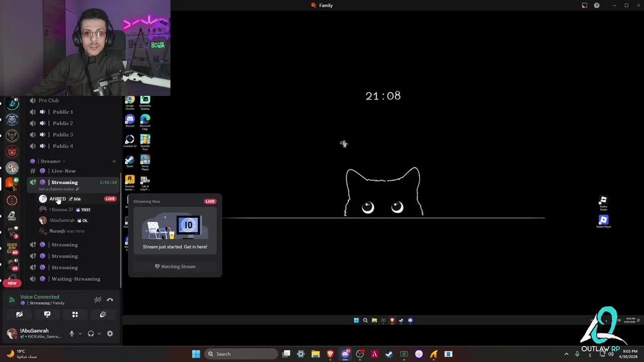Open Discord user settings gear
This screenshot has height=362, width=644.
coord(110,333)
